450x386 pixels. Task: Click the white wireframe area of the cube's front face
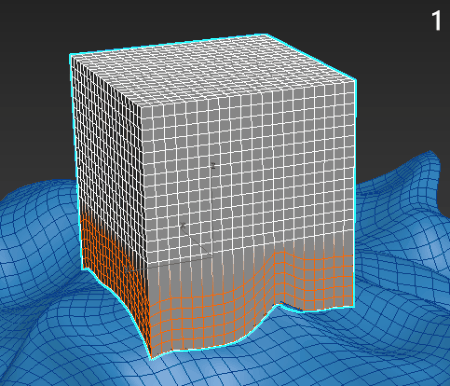pyautogui.click(x=247, y=173)
